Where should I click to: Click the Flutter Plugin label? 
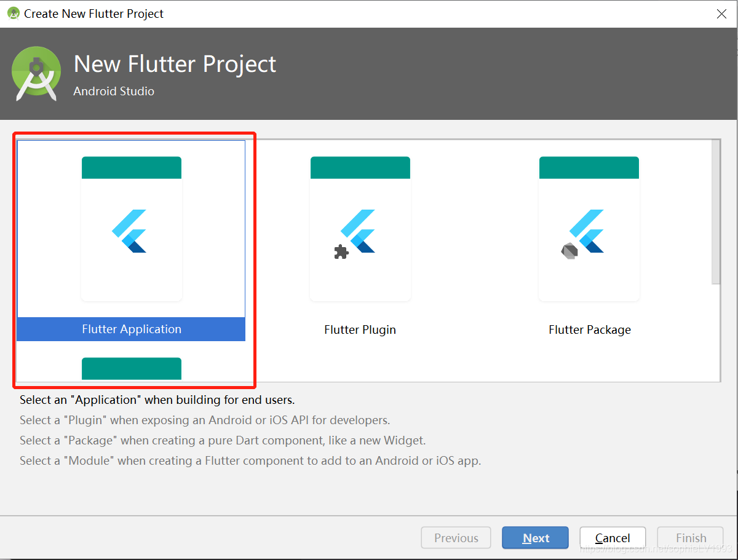pos(360,329)
